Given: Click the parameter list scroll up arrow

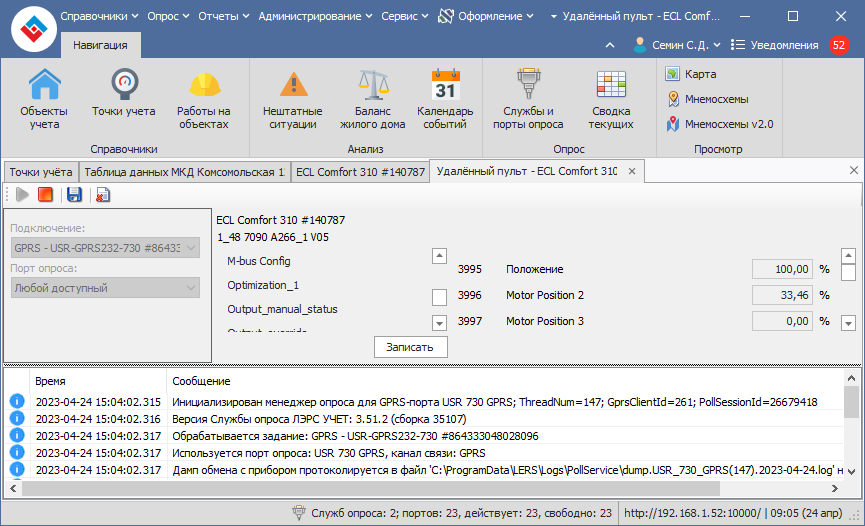Looking at the screenshot, I should [x=848, y=256].
